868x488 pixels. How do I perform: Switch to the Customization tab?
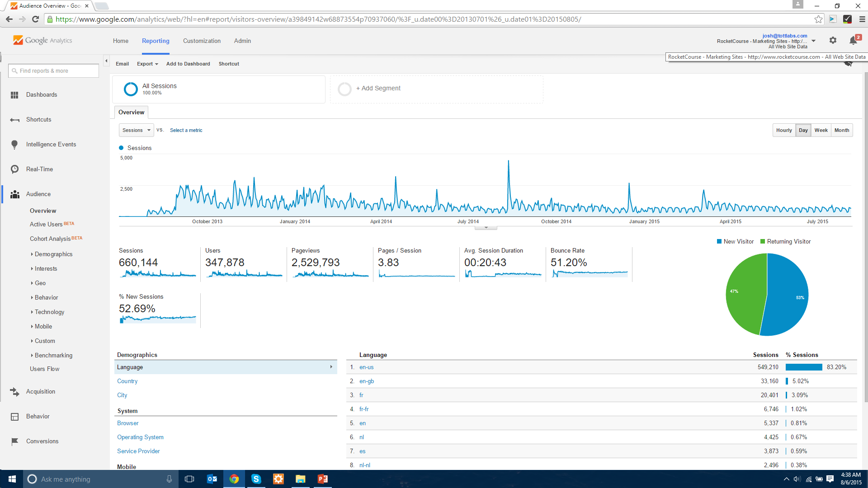tap(202, 41)
